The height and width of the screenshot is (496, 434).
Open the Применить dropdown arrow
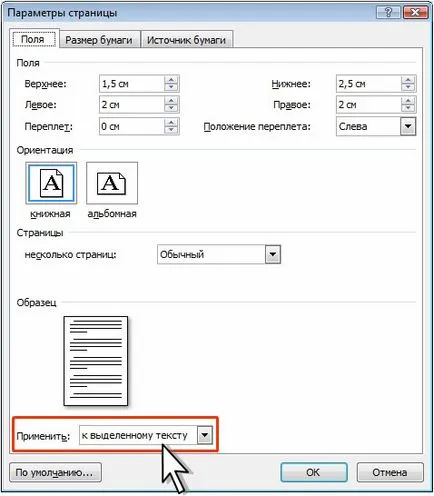point(205,435)
